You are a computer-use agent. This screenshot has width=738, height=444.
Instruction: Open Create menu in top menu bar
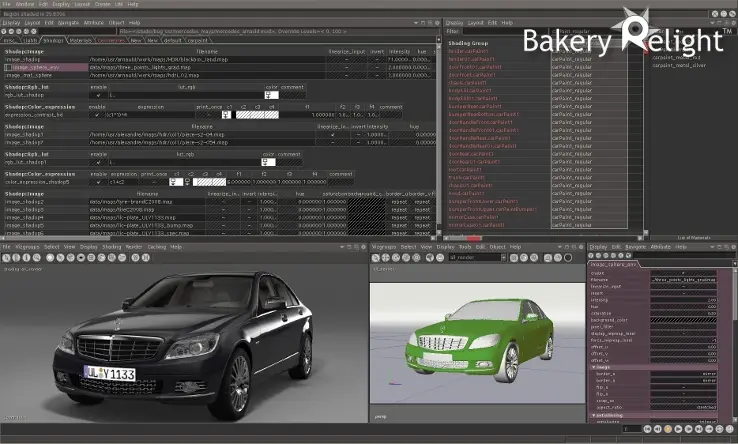tap(102, 4)
